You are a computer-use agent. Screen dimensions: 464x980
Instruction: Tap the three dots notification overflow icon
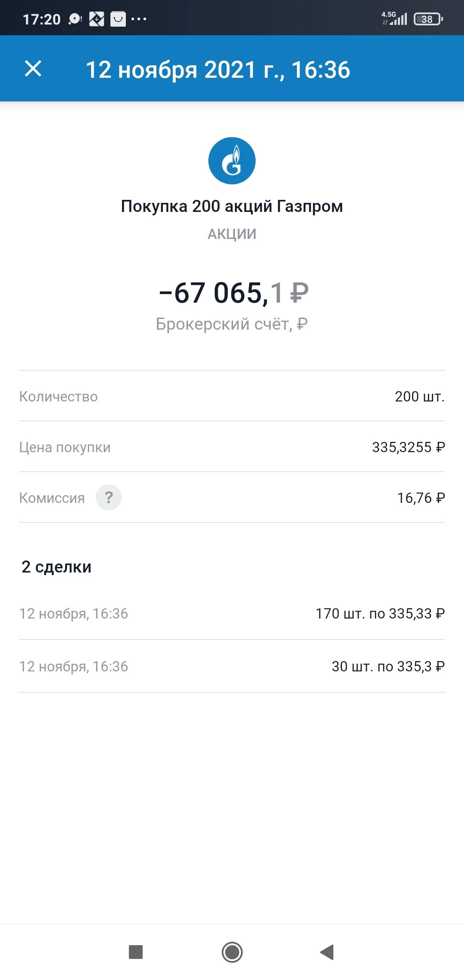(139, 19)
